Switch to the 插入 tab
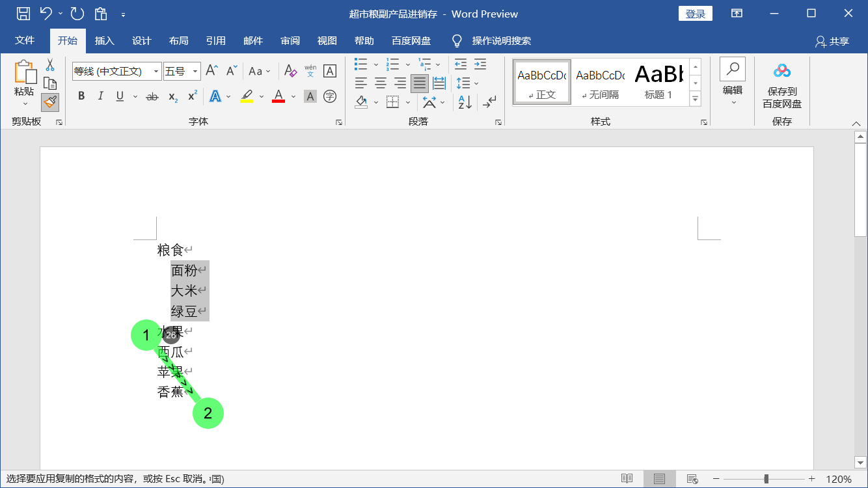Image resolution: width=868 pixels, height=488 pixels. pyautogui.click(x=104, y=40)
